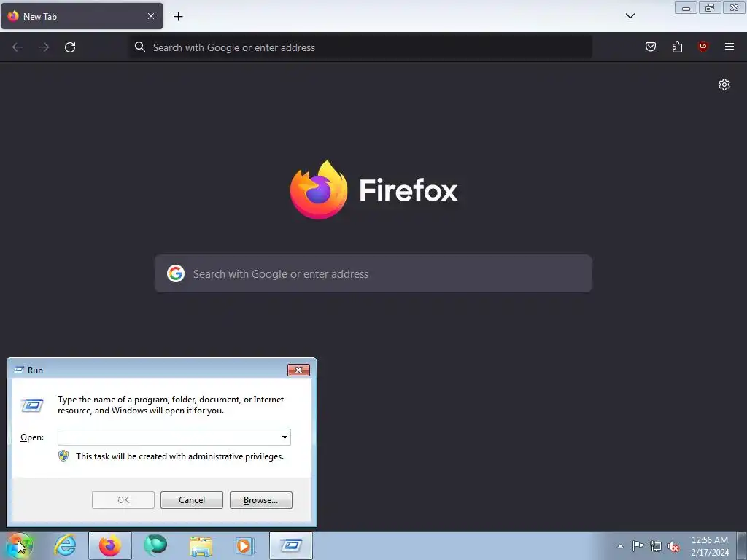Screen dimensions: 747x560
Task: Close the Run dialog window
Action: [x=298, y=370]
